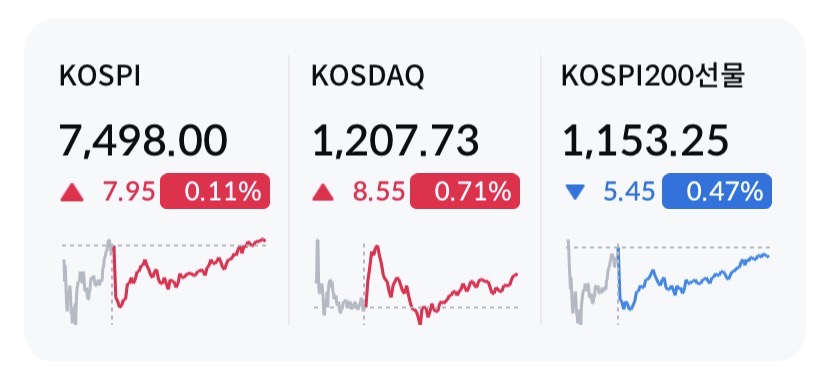
Task: Open the KOSPI index title
Action: click(100, 77)
